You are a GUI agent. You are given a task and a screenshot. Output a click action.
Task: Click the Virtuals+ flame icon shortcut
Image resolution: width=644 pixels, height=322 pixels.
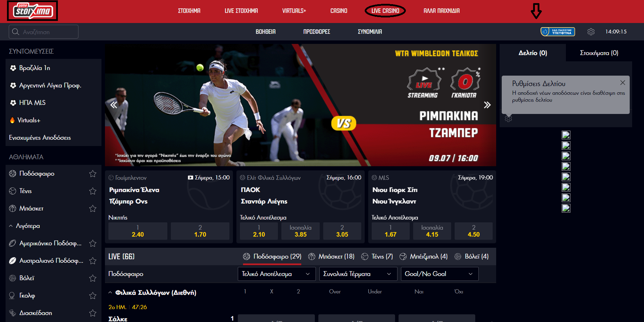pyautogui.click(x=12, y=120)
